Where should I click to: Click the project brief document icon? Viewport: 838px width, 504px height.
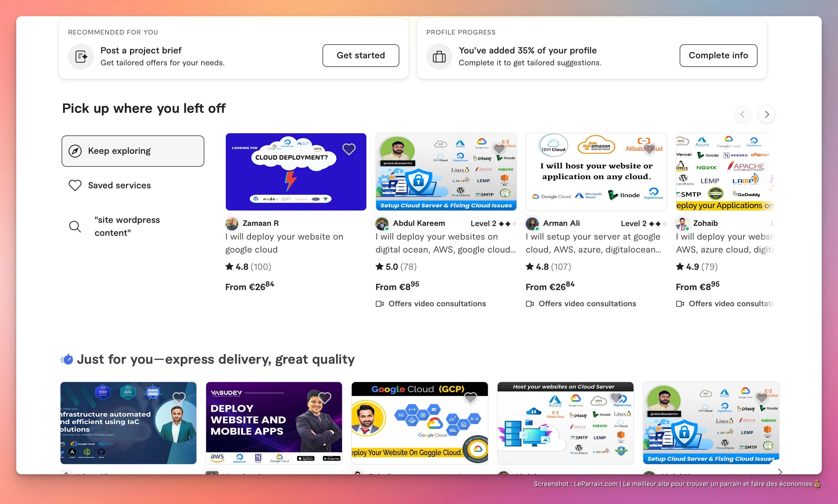point(81,56)
